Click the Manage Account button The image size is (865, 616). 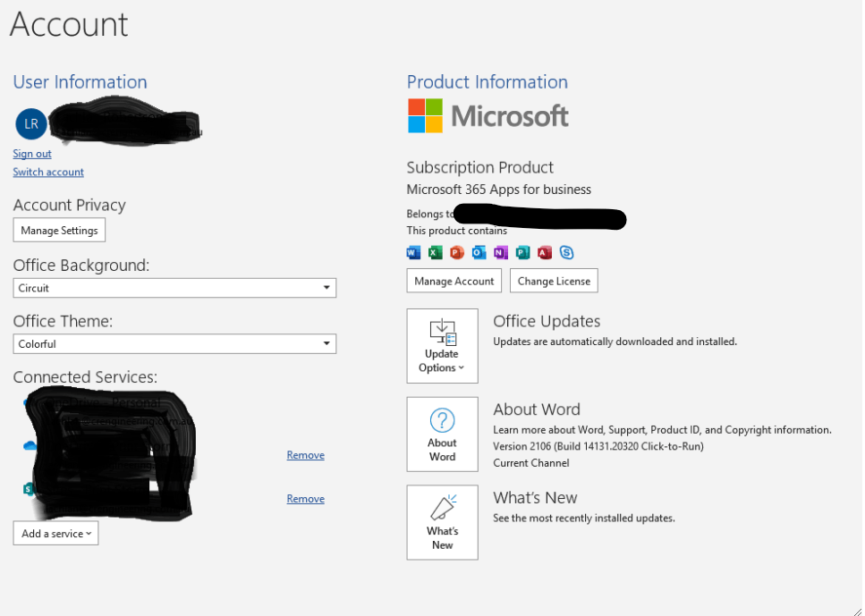(454, 281)
